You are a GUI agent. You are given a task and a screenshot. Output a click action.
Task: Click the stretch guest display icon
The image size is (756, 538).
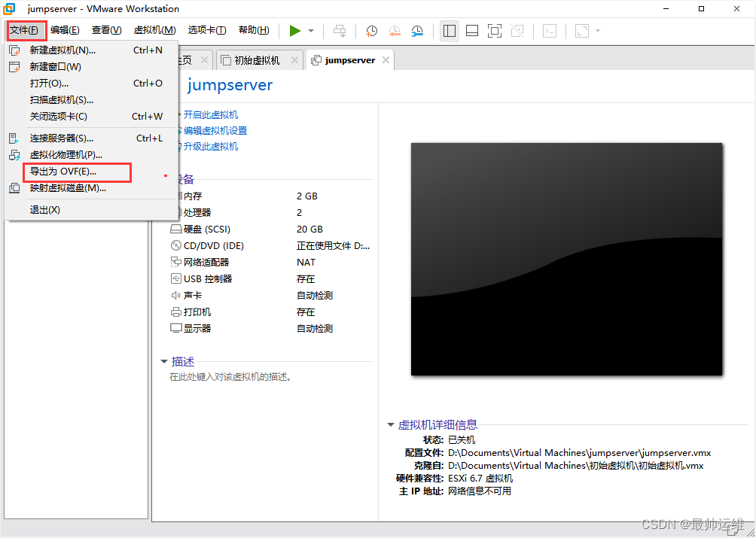click(582, 31)
